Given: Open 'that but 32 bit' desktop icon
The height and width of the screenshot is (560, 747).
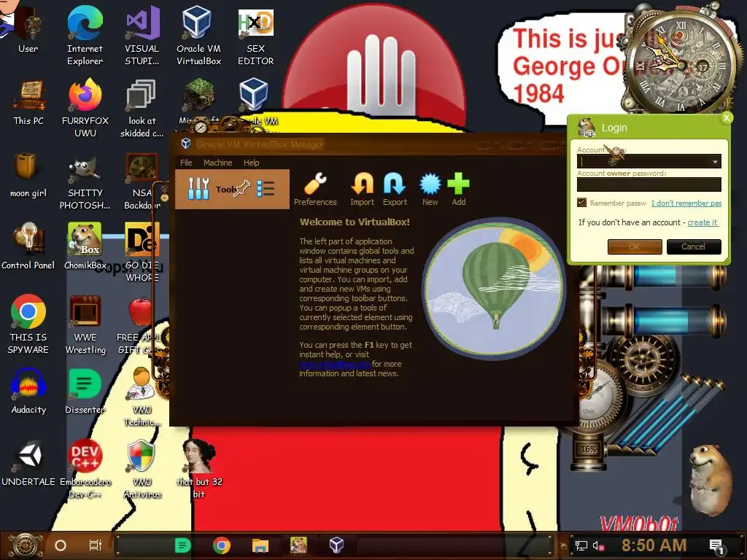Looking at the screenshot, I should 199,470.
